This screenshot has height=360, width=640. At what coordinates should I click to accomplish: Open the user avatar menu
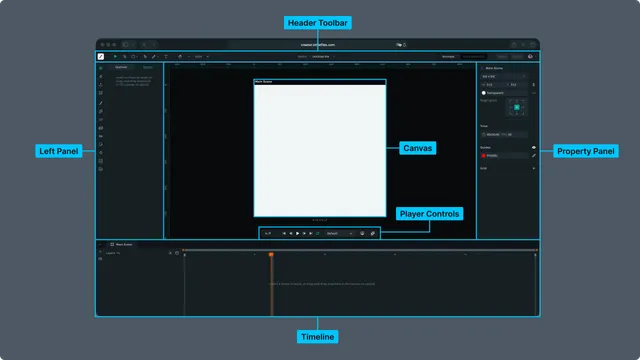coord(530,57)
